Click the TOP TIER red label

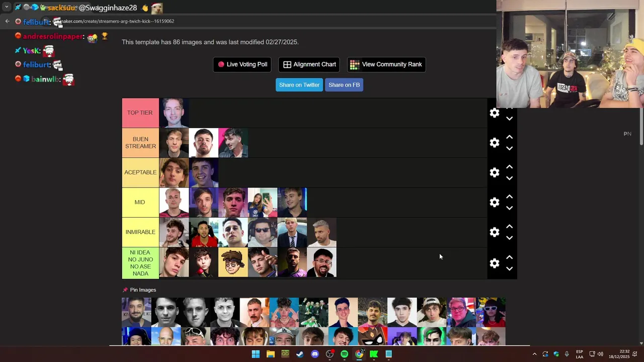point(140,113)
